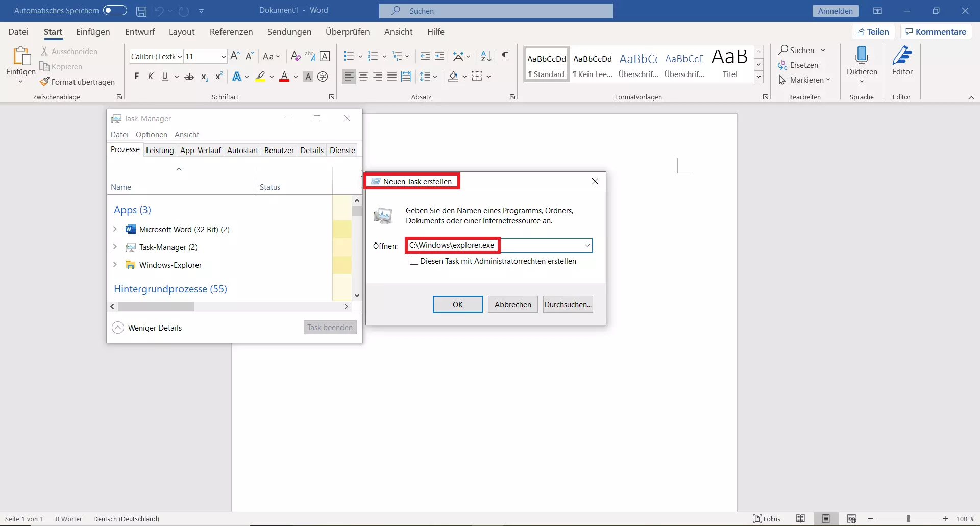Switch to Read mode in status bar
The width and height of the screenshot is (980, 526).
800,519
